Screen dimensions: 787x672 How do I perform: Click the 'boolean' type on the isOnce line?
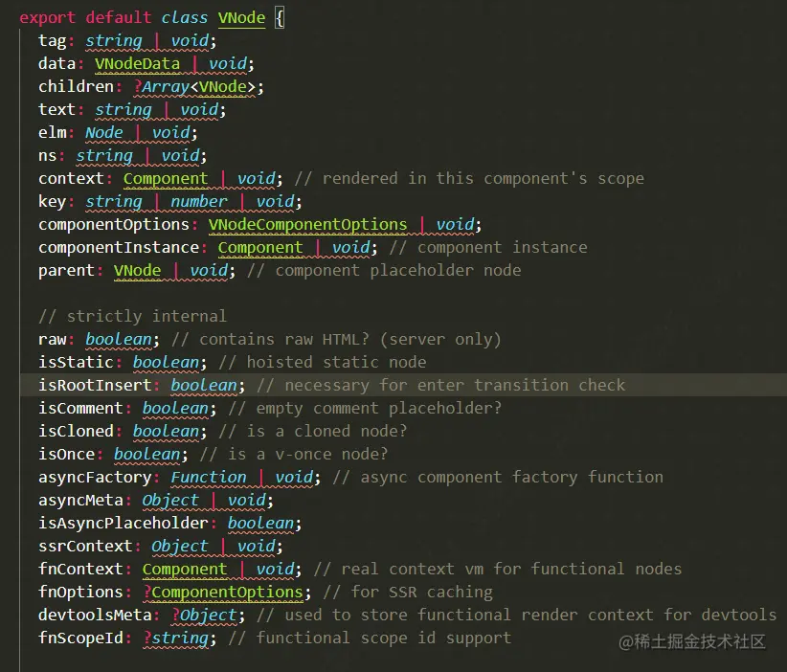point(146,454)
